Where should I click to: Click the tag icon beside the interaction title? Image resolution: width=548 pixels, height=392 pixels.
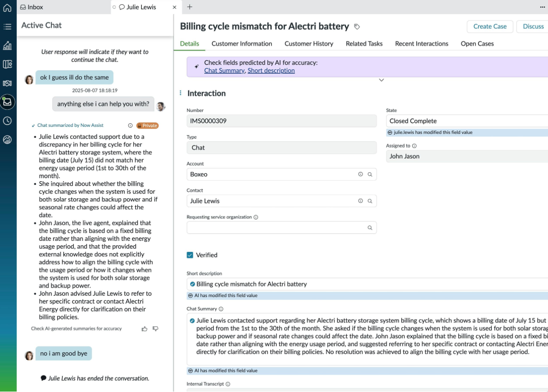click(357, 27)
